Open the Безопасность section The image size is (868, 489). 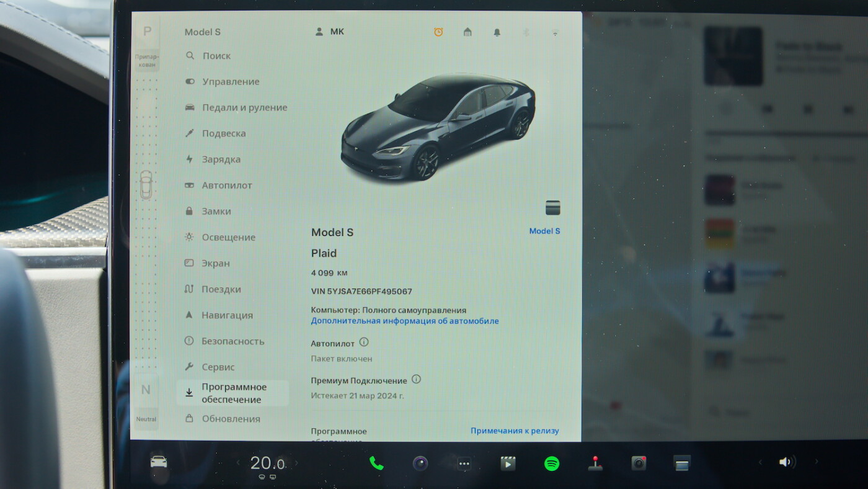[224, 341]
